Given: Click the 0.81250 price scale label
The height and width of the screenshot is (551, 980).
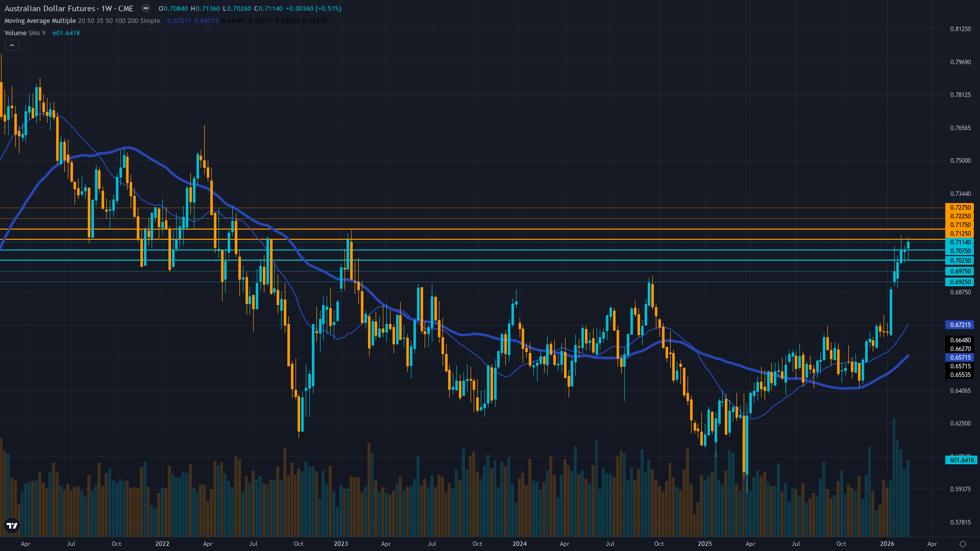Looking at the screenshot, I should (960, 29).
